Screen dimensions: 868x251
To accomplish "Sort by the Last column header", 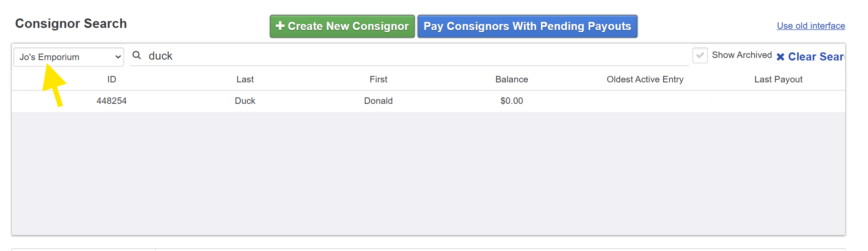I will 245,79.
